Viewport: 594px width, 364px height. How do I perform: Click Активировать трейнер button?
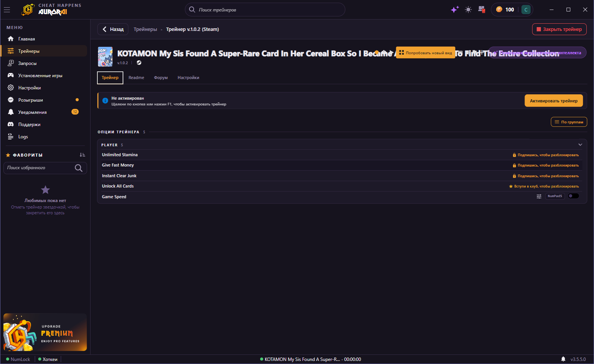(554, 101)
